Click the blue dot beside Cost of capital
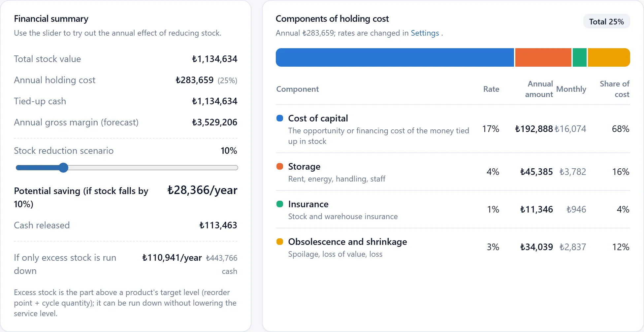This screenshot has height=332, width=644. [280, 118]
